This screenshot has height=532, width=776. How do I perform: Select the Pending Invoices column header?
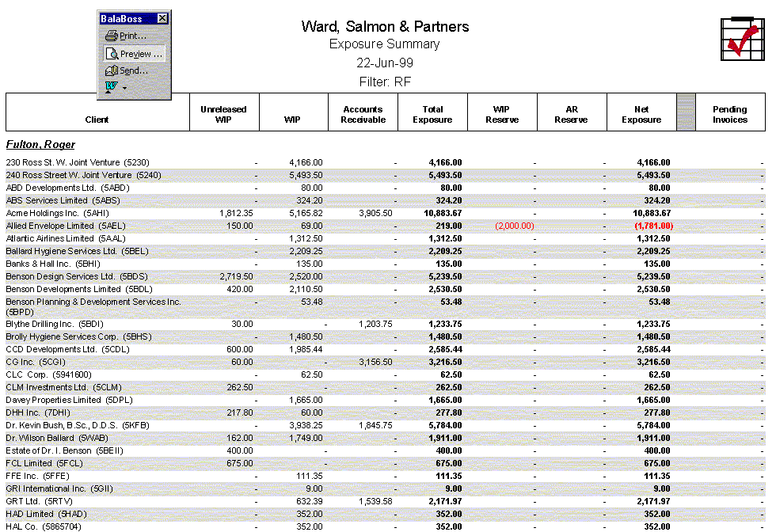tap(729, 114)
